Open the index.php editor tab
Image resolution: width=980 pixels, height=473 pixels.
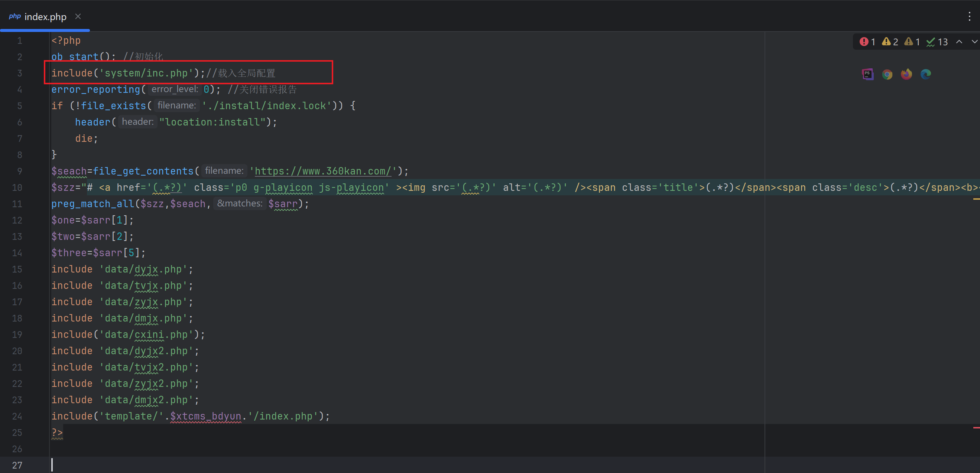(45, 17)
